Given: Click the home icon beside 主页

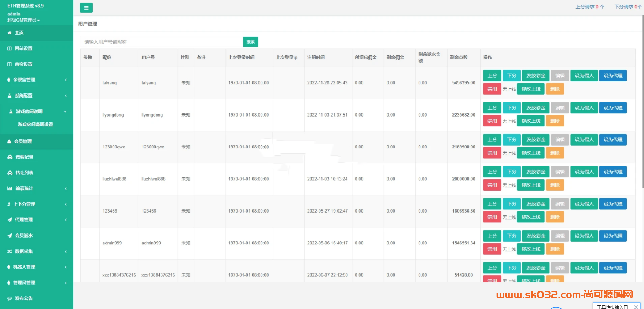Looking at the screenshot, I should click(x=10, y=33).
